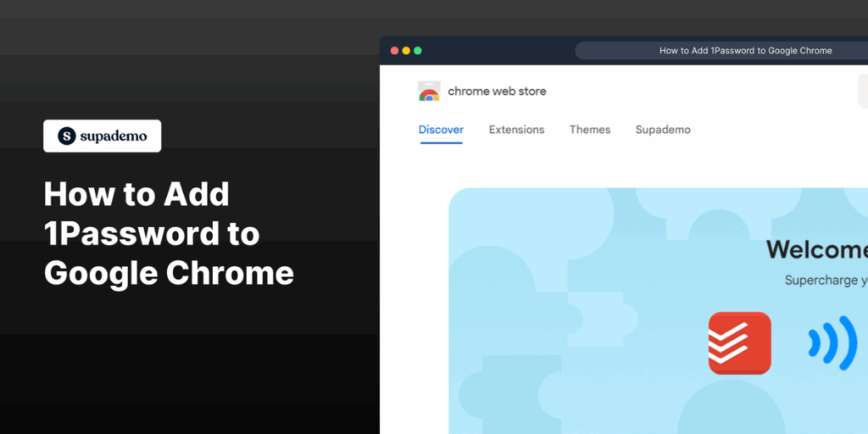Click the 'How to Add 1Password to Google Chrome' headline

pyautogui.click(x=169, y=234)
